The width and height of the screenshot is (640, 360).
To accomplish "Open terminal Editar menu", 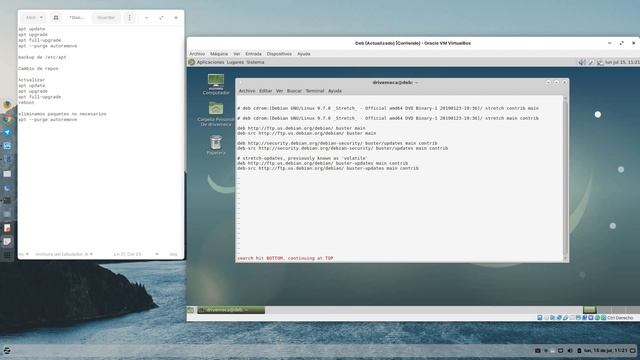I will pyautogui.click(x=265, y=91).
